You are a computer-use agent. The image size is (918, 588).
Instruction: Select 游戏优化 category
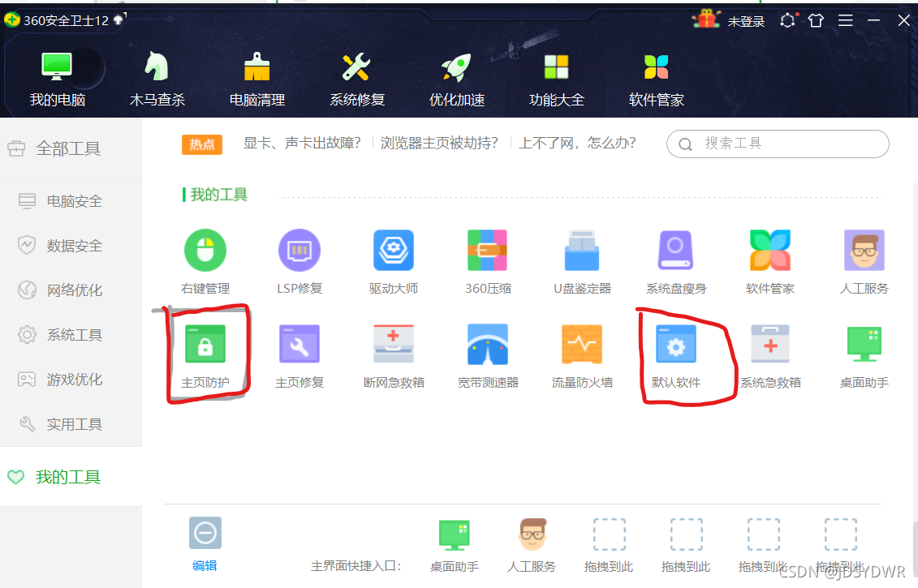point(71,380)
